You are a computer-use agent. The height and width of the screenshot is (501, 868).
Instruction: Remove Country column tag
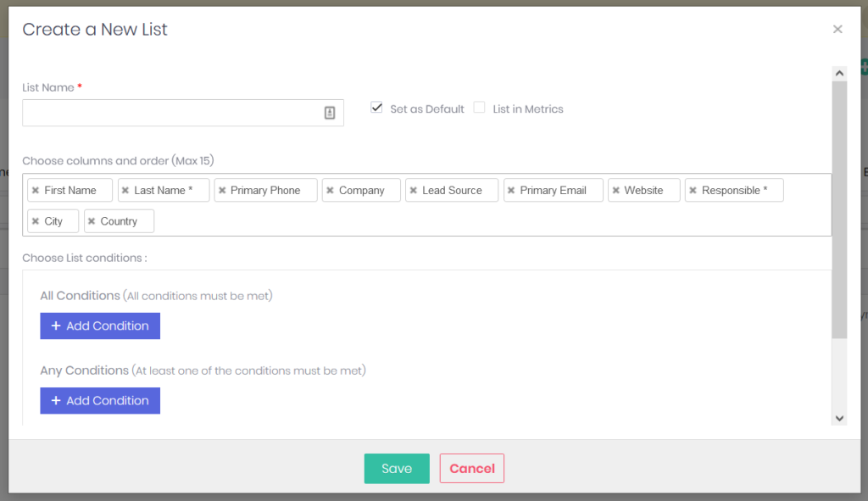click(x=92, y=221)
